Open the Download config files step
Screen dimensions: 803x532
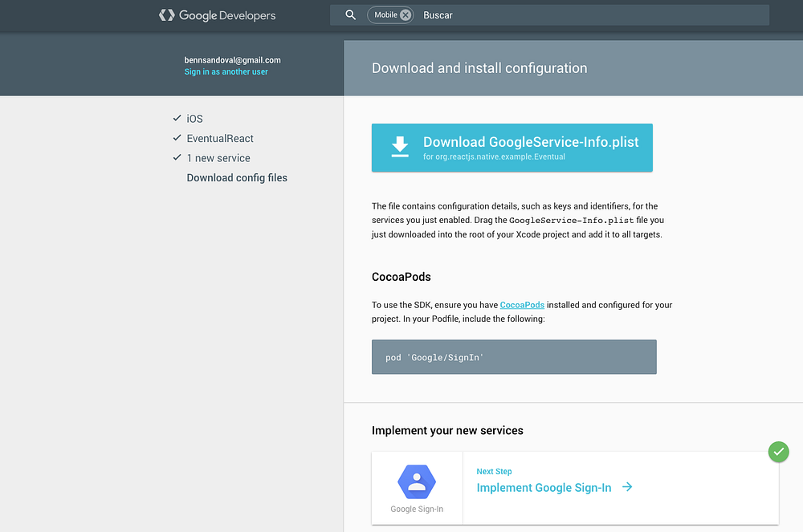pos(237,177)
